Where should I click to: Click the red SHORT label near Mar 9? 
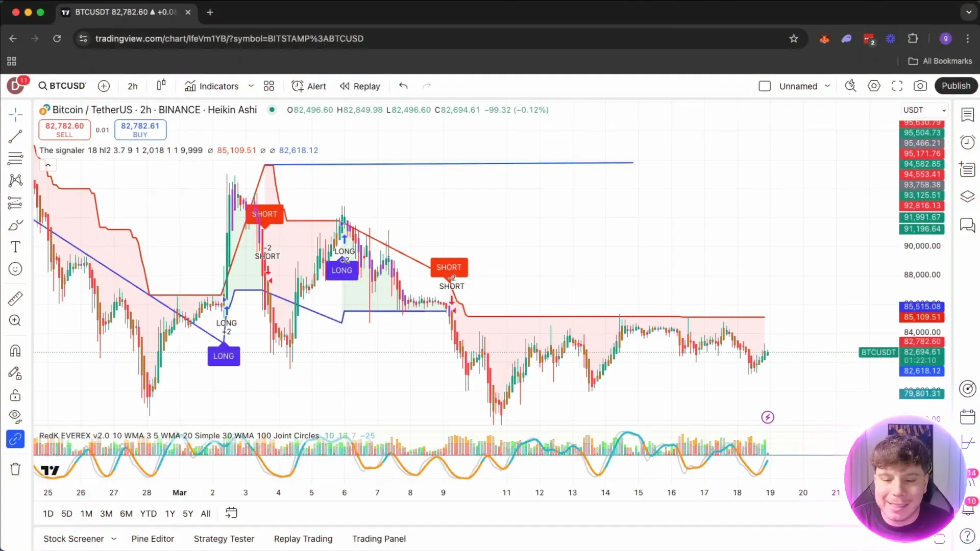[449, 267]
